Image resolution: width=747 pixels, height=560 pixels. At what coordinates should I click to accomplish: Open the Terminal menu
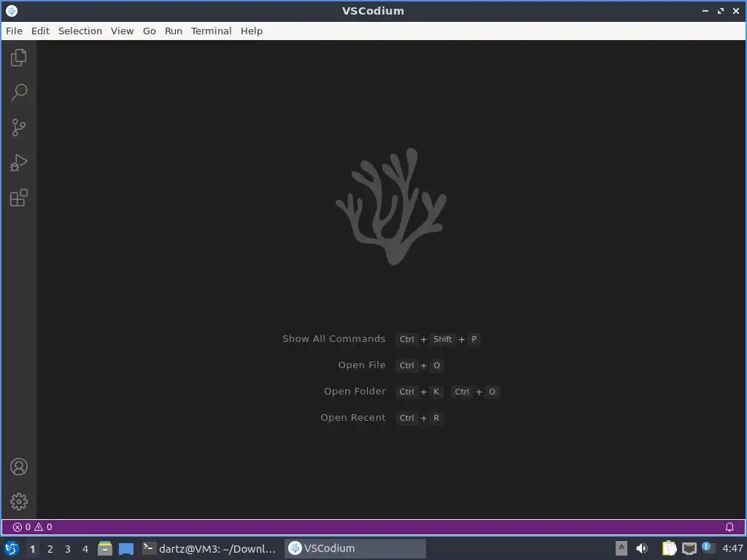pyautogui.click(x=211, y=31)
